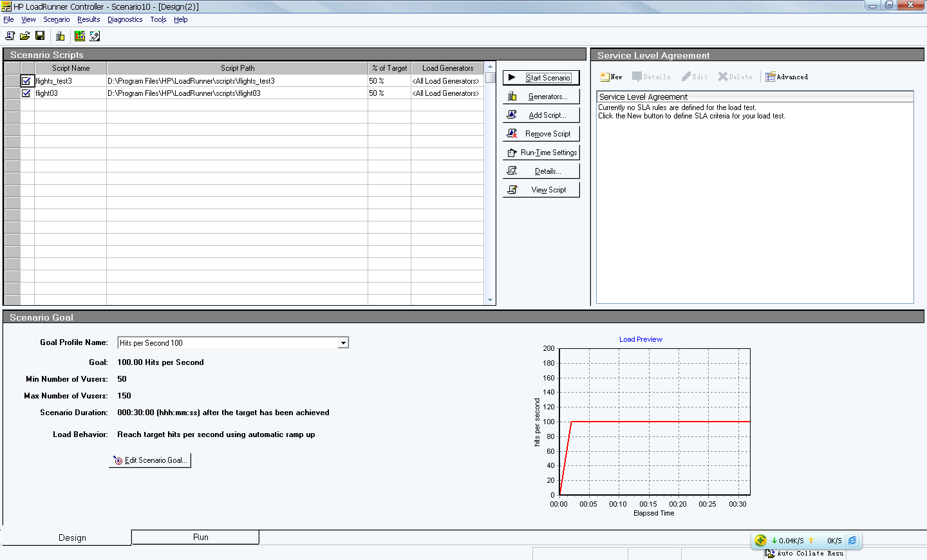Open the Results menu
This screenshot has width=927, height=560.
tap(89, 19)
